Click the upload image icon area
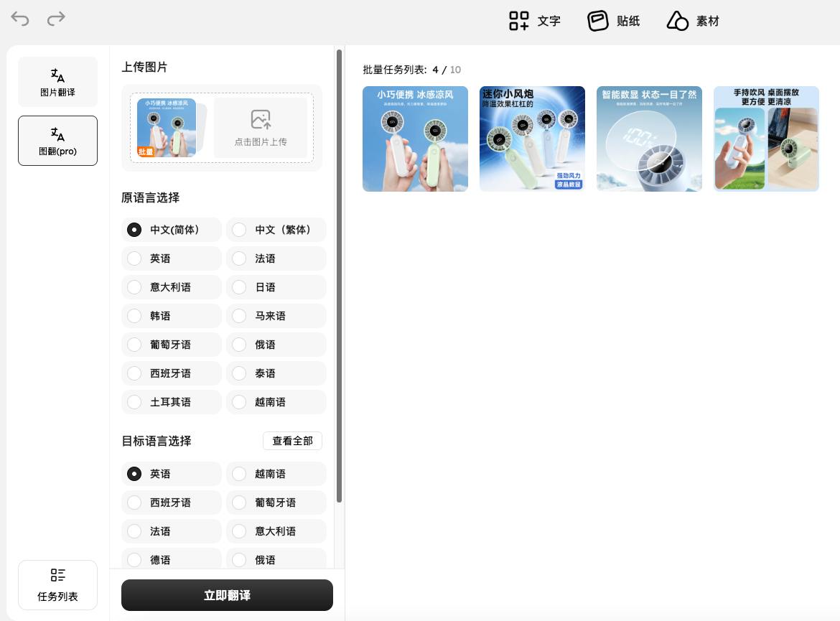 (x=261, y=128)
